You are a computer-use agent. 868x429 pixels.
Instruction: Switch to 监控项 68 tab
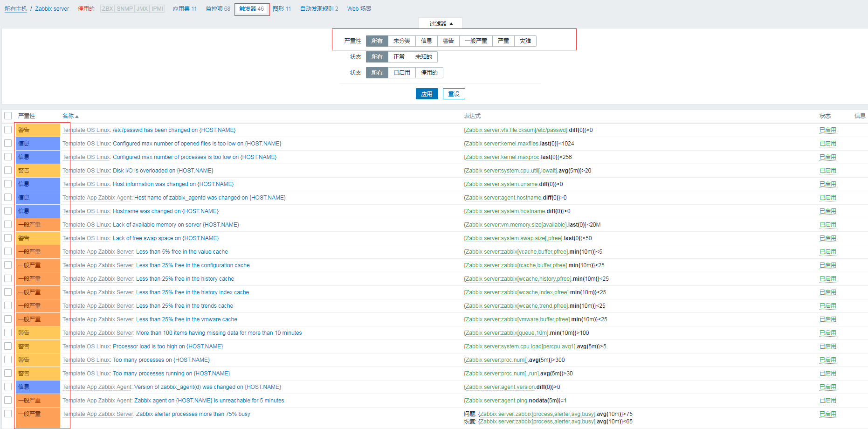click(x=218, y=9)
